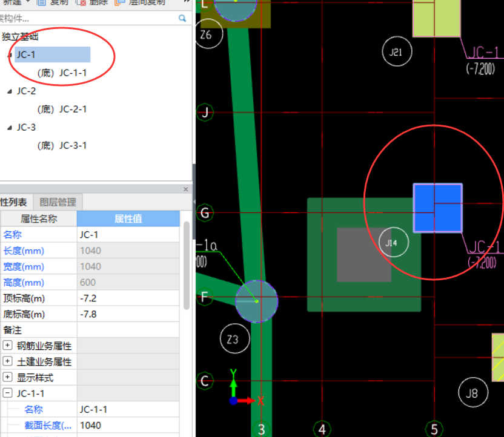Click the 宽度(mm) property label
The image size is (504, 437).
(x=24, y=266)
